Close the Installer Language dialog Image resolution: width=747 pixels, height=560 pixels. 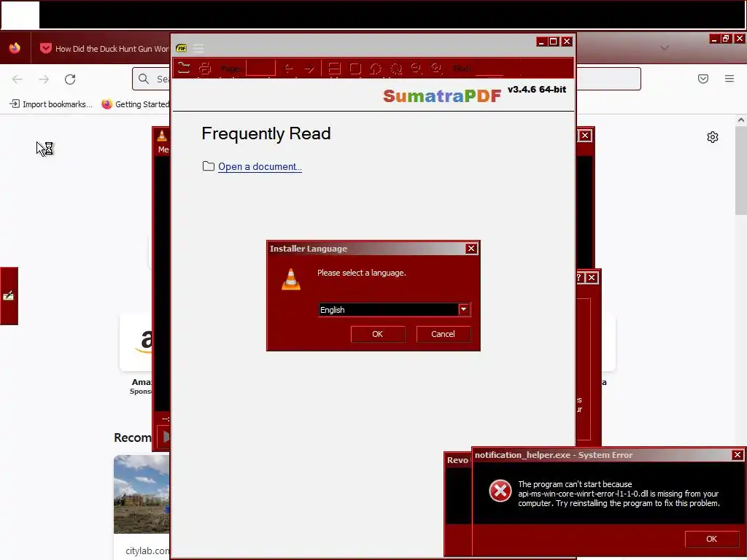[471, 249]
